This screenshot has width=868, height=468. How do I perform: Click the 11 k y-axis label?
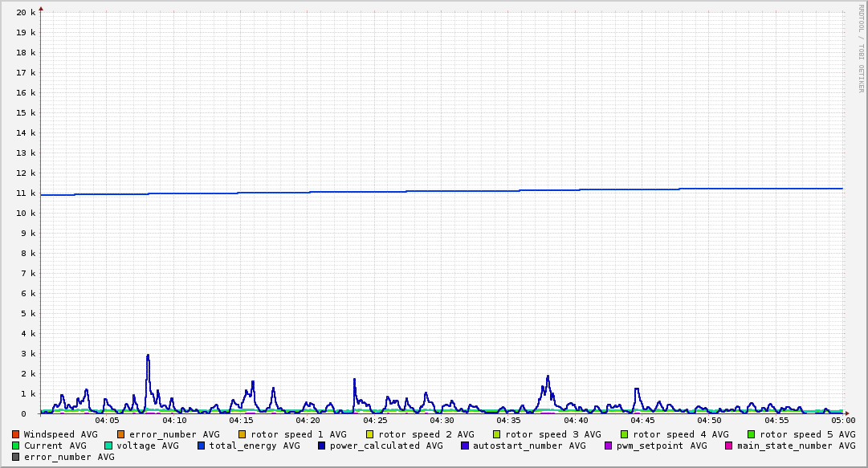tap(26, 193)
